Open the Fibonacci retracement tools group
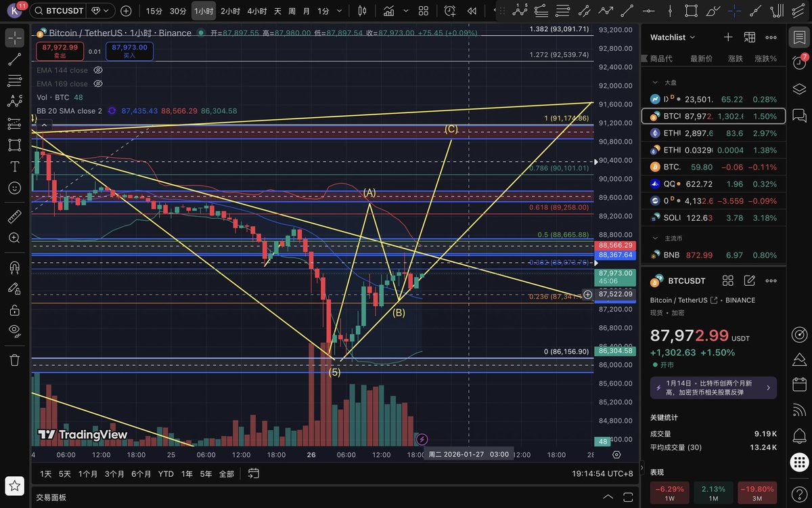Viewport: 812px width, 508px height. [x=14, y=81]
